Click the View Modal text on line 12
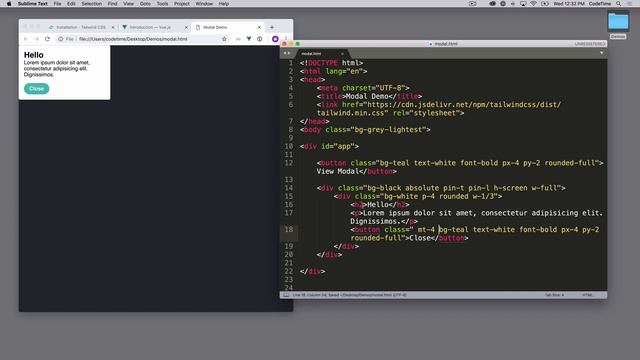 coord(338,171)
